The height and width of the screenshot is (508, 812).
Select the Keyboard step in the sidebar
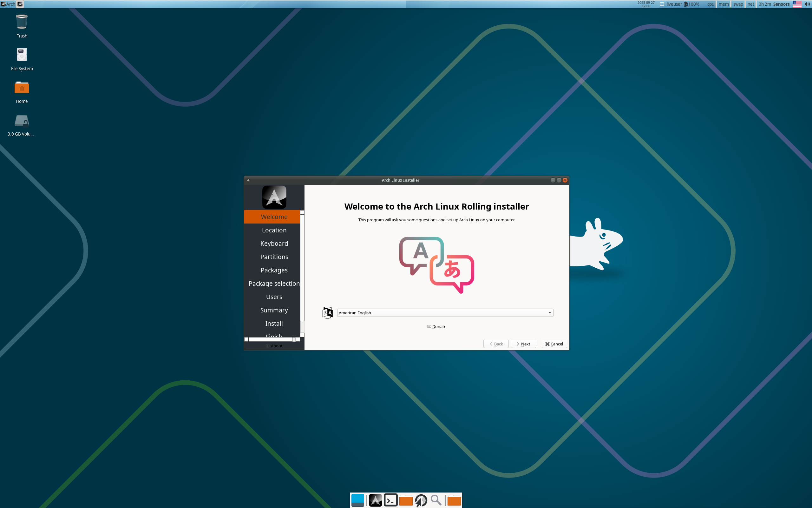272,244
